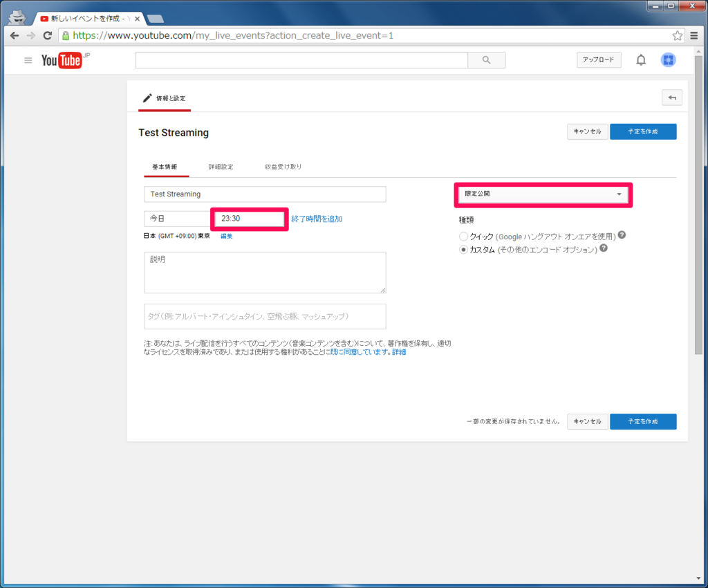708x588 pixels.
Task: Open the YouTube guide hamburger menu
Action: coord(28,60)
